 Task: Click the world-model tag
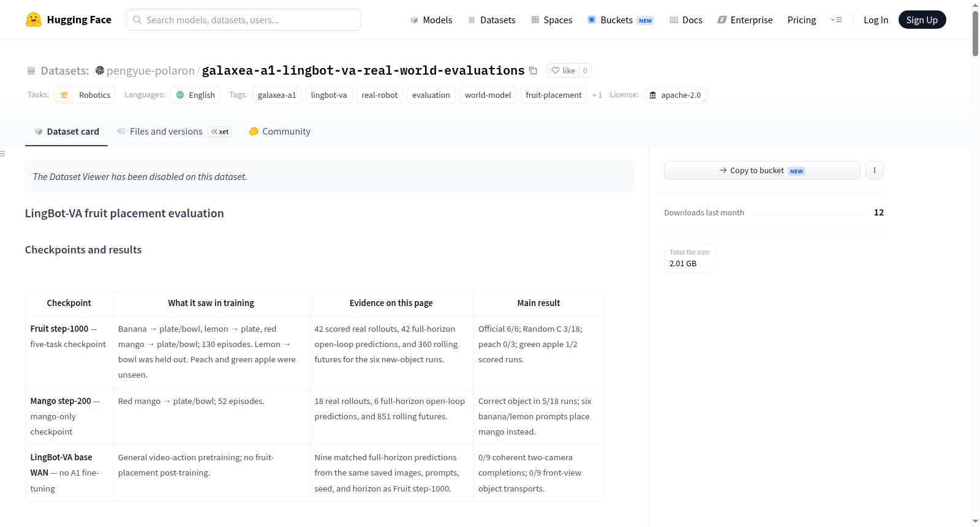click(x=488, y=95)
